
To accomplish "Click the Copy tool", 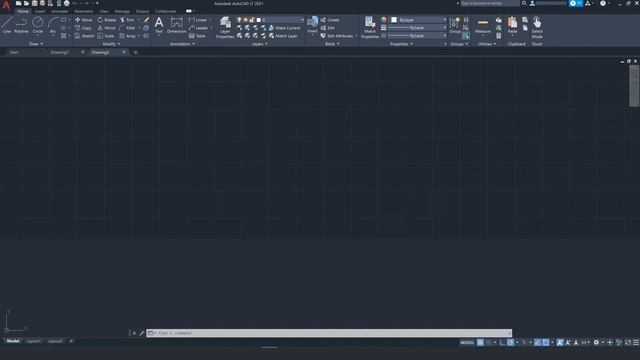I will click(x=84, y=28).
